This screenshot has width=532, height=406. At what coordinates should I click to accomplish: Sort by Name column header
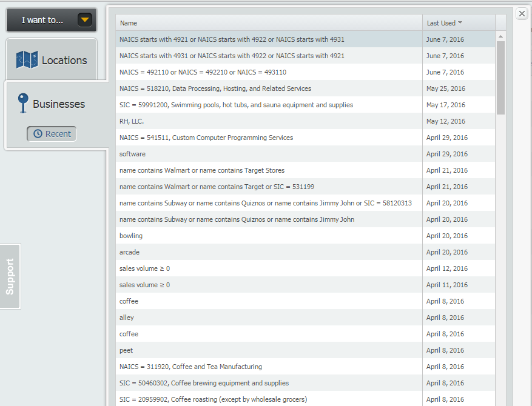(x=269, y=23)
